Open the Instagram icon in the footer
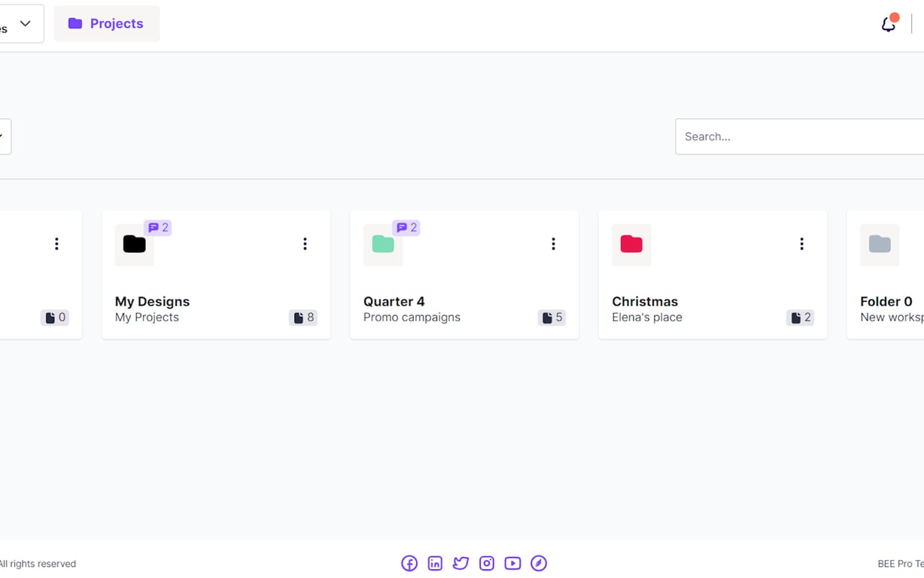 [x=487, y=563]
